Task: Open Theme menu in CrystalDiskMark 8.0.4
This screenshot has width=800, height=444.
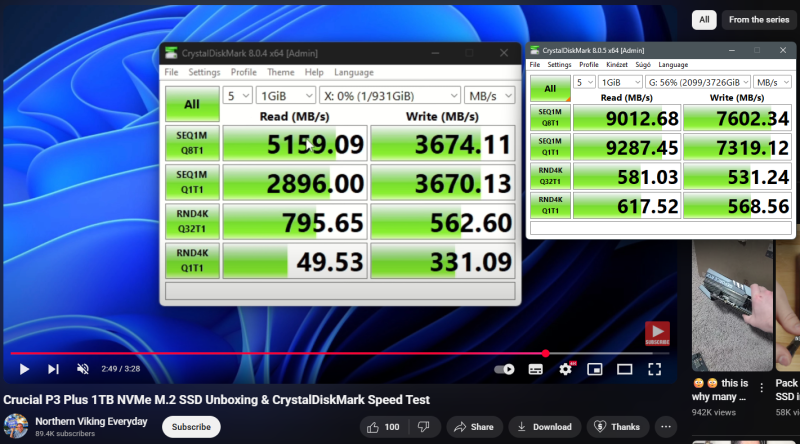Action: pyautogui.click(x=281, y=72)
